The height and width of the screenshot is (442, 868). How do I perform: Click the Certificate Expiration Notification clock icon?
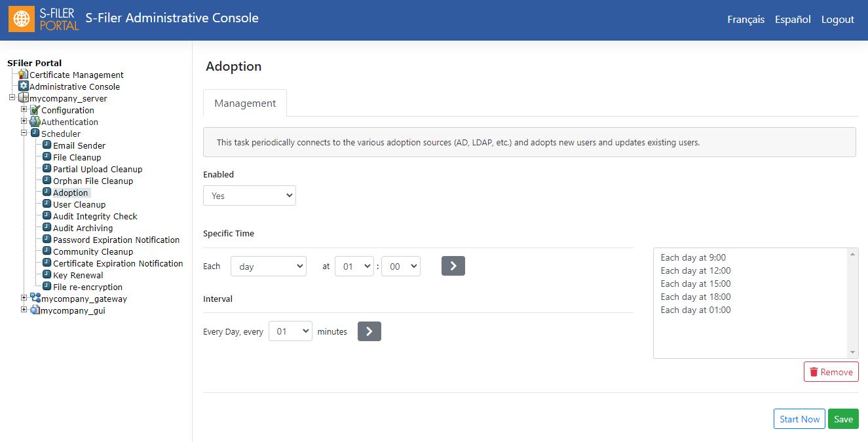point(47,263)
